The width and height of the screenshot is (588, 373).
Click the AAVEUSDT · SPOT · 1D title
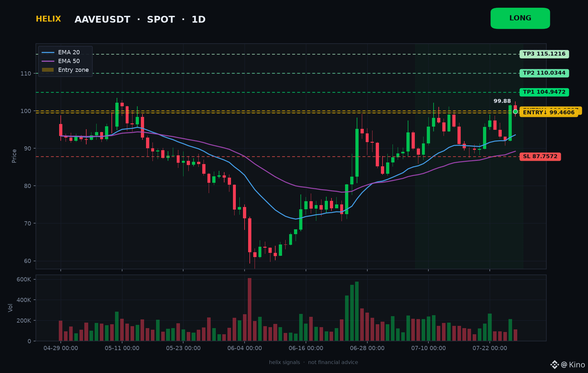[x=140, y=20]
